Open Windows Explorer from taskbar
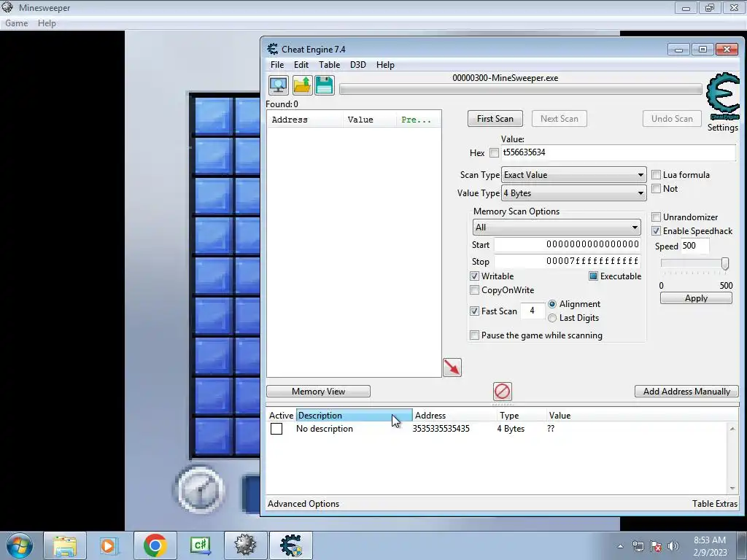747x560 pixels. 65,545
